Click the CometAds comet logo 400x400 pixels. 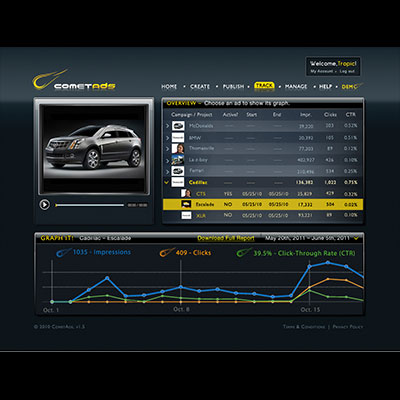pyautogui.click(x=74, y=81)
